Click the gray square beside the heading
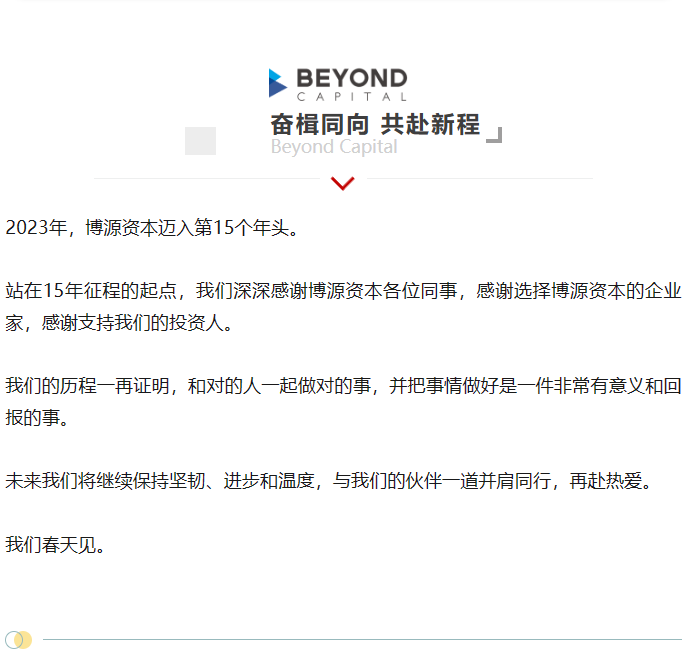686x658 pixels. click(200, 141)
